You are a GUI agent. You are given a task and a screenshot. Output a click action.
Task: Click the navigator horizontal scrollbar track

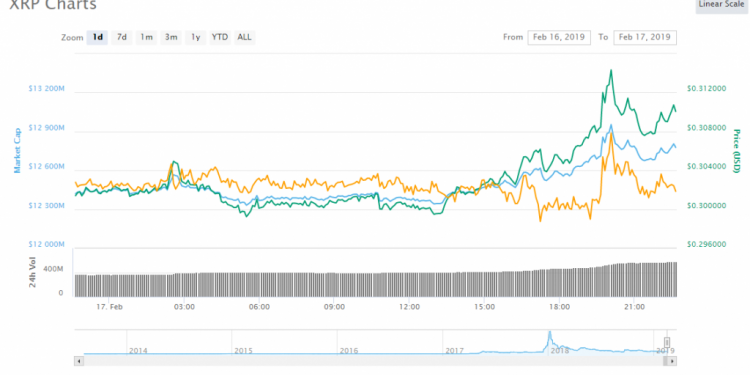(375, 361)
